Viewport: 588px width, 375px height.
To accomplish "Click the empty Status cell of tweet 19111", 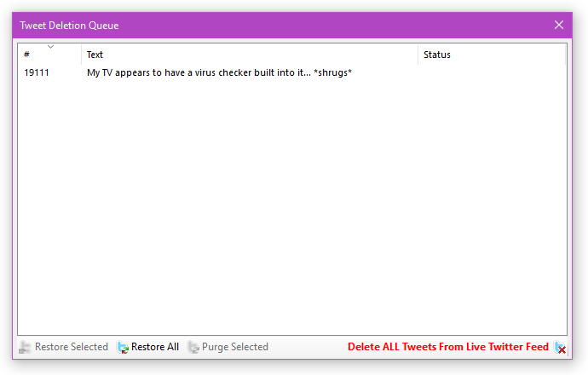I will pos(490,73).
